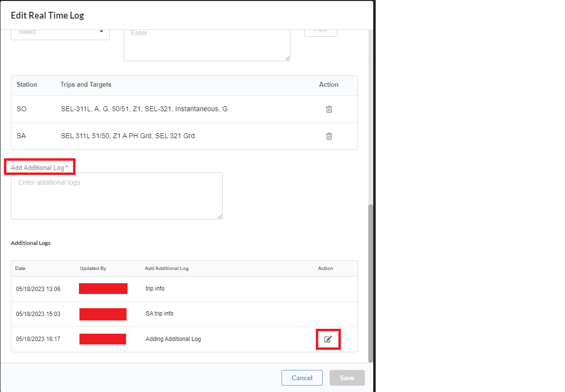The width and height of the screenshot is (565, 392).
Task: Select the 'SA trip info' log entry
Action: click(159, 314)
